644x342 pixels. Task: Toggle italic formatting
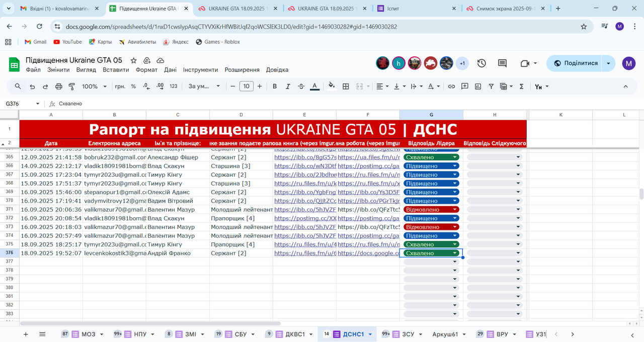tap(288, 87)
